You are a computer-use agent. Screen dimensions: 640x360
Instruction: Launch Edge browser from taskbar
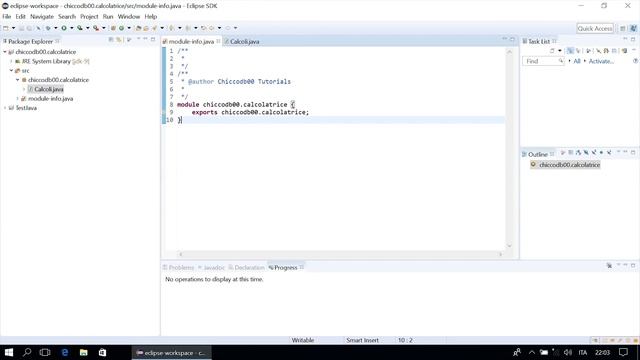(64, 352)
